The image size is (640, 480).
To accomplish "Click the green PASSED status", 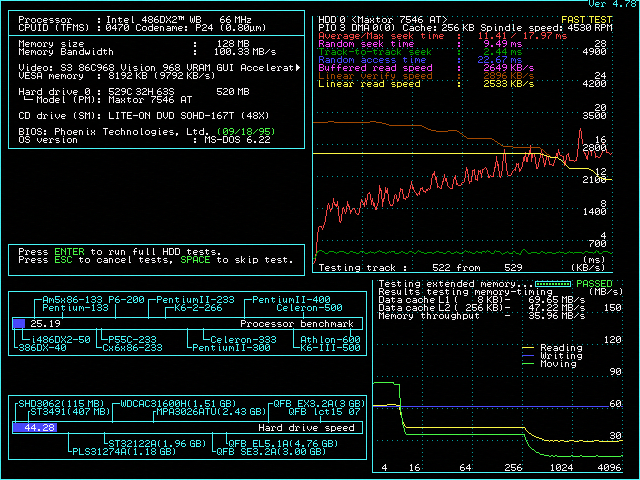I will click(594, 284).
